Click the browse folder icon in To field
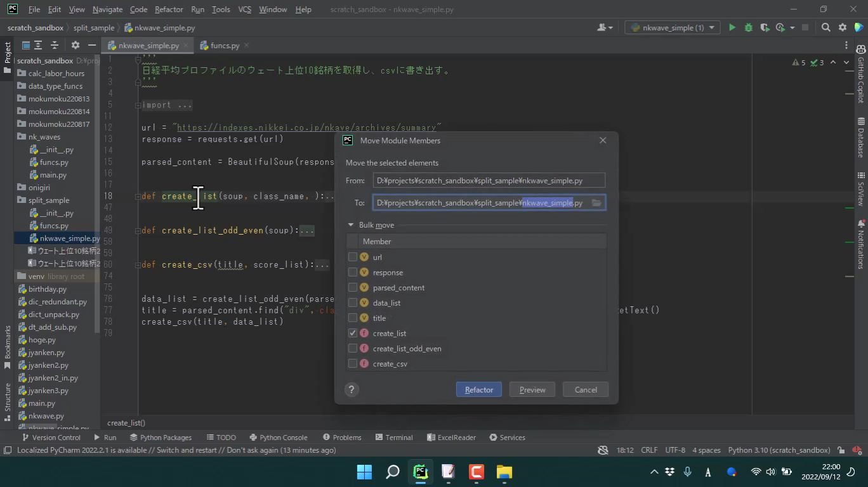Screen dimensions: 868x487 [x=596, y=203]
